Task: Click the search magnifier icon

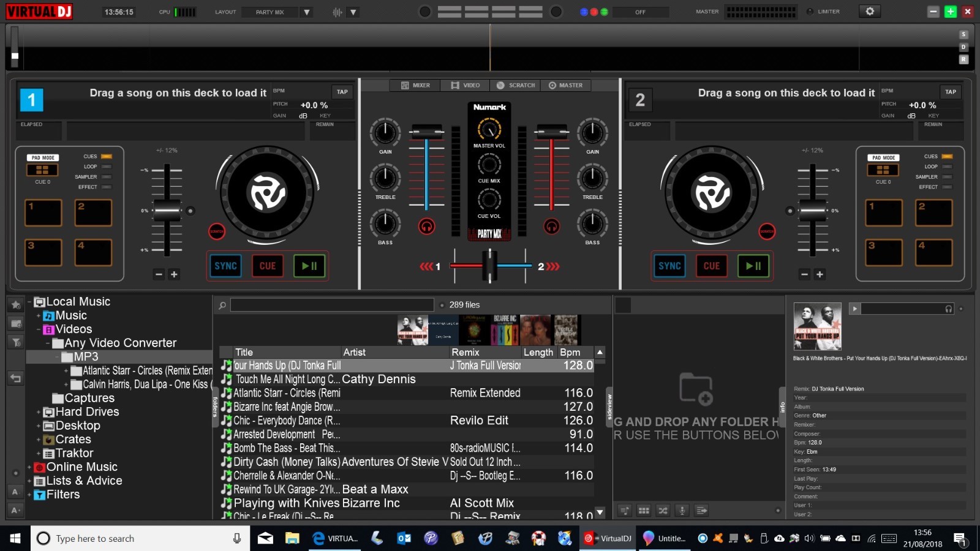Action: [222, 305]
